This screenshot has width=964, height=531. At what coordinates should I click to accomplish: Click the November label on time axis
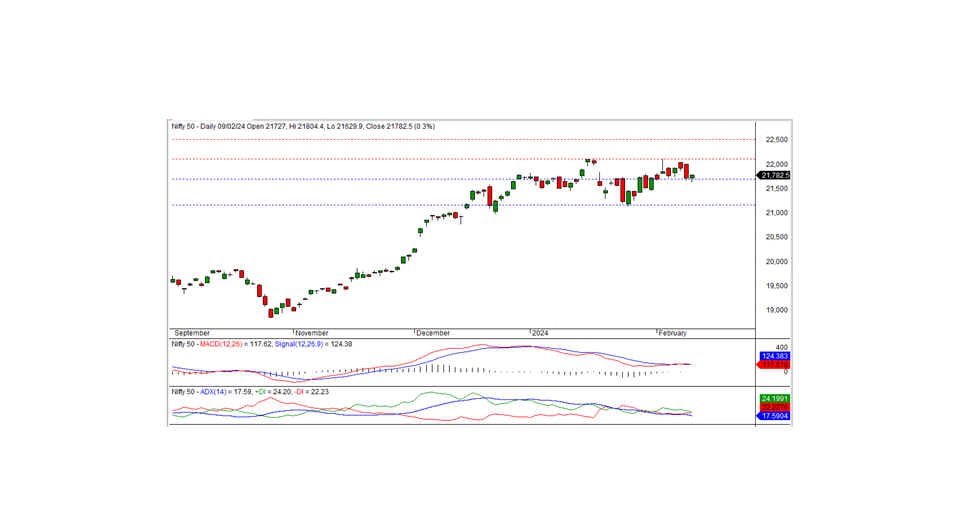314,332
